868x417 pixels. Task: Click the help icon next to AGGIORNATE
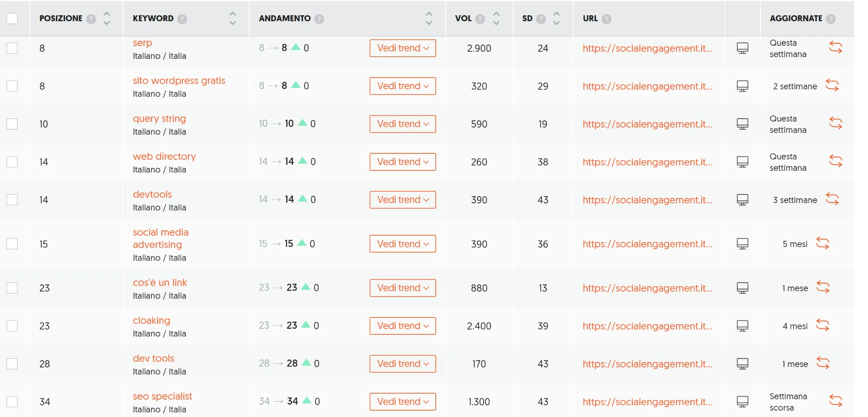(x=832, y=18)
